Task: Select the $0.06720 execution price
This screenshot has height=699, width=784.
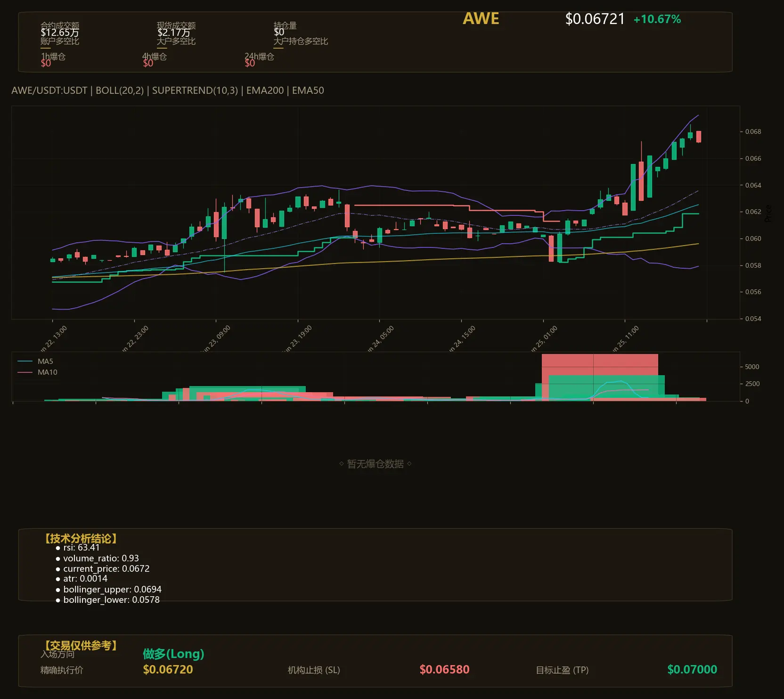Action: pyautogui.click(x=168, y=670)
